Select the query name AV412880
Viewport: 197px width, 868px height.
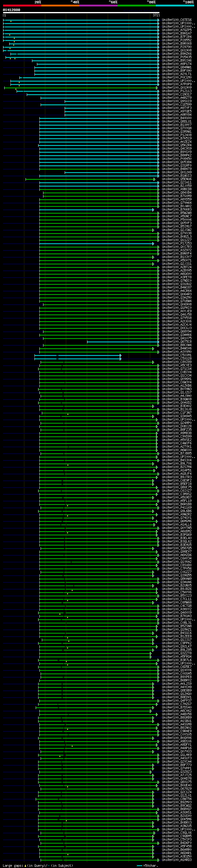pos(11,10)
